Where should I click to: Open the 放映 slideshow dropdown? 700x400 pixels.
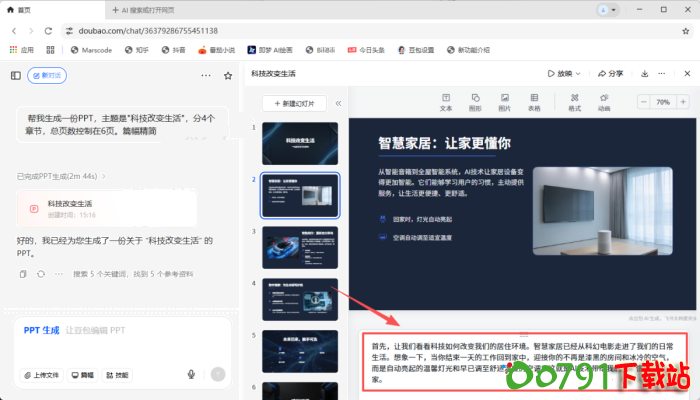(565, 74)
